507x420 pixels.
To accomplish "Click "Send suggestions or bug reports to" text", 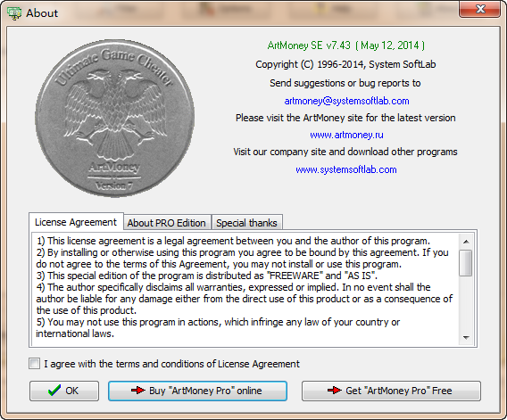I will click(345, 83).
